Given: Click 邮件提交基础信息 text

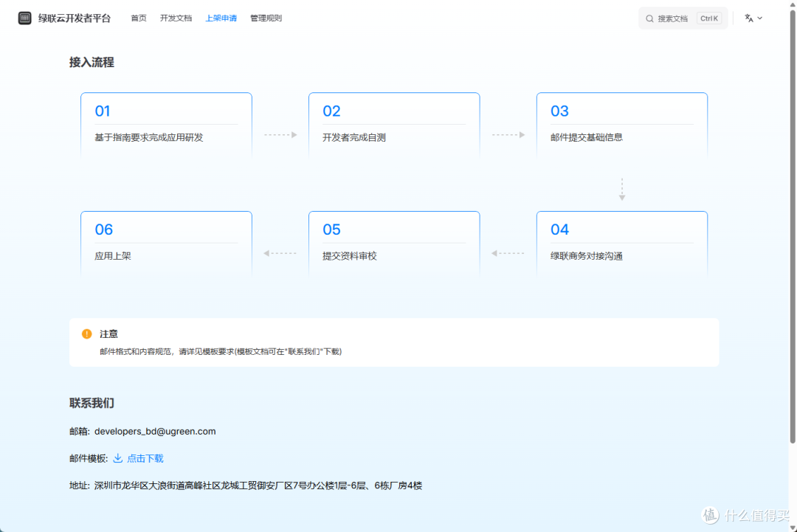Looking at the screenshot, I should [587, 138].
